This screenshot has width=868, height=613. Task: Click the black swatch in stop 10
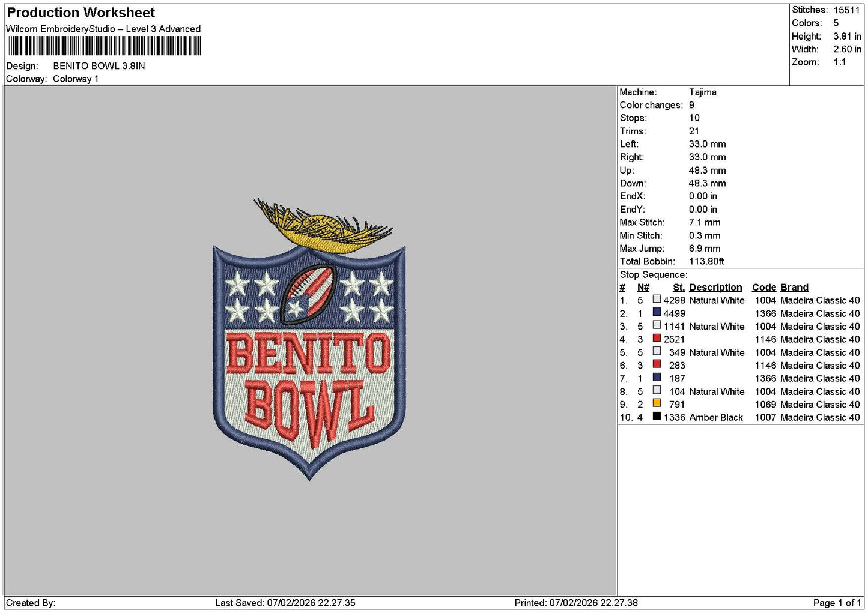coord(657,416)
